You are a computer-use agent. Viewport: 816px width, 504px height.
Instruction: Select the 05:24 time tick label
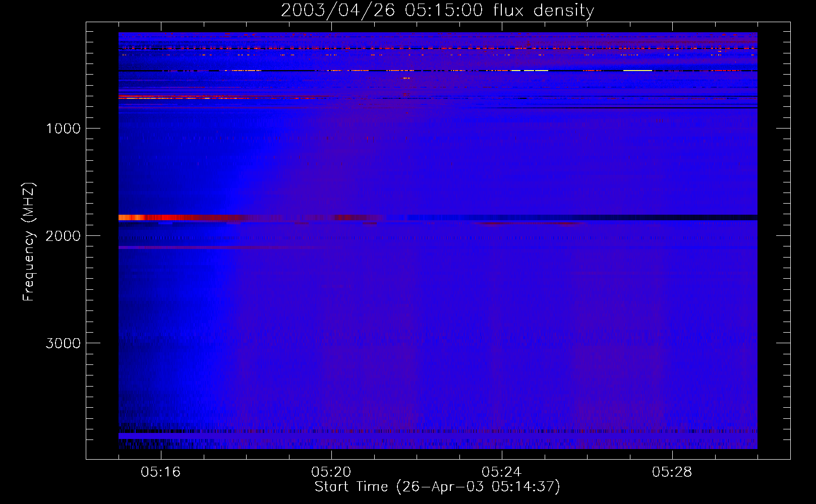click(x=502, y=472)
